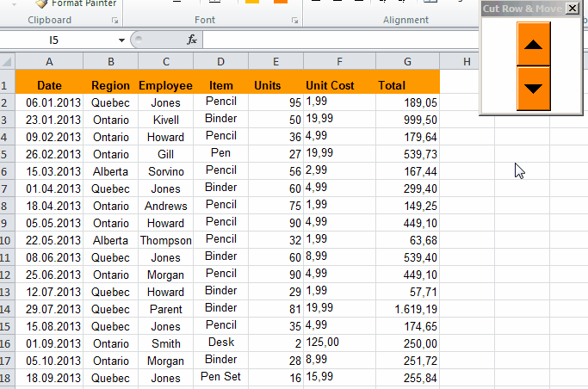This screenshot has height=389, width=588.
Task: Click the employee cell Andrews
Action: 166,206
